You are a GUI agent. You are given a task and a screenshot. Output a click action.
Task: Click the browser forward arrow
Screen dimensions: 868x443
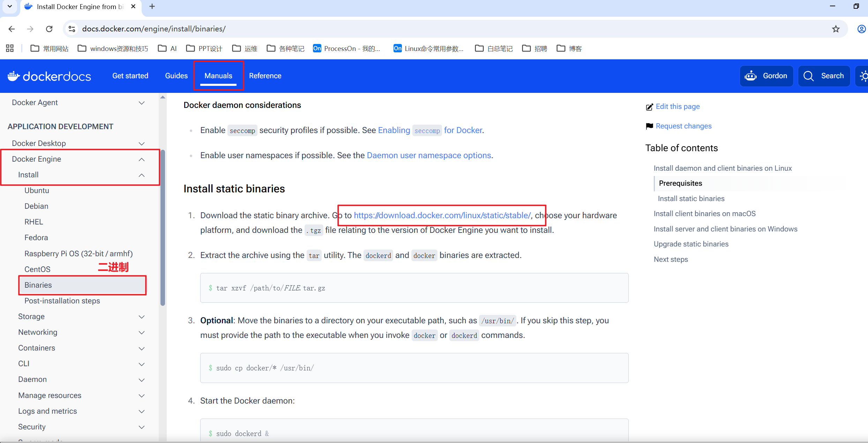[x=30, y=29]
